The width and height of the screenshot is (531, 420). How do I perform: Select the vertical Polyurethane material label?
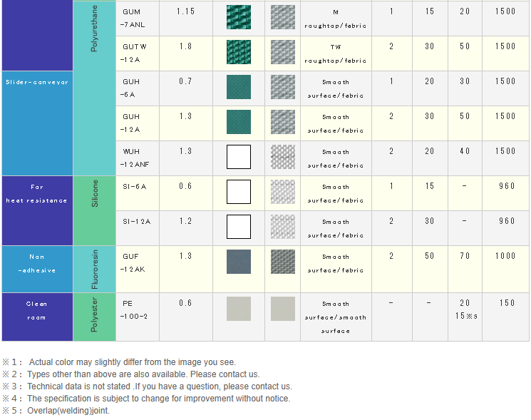point(95,29)
